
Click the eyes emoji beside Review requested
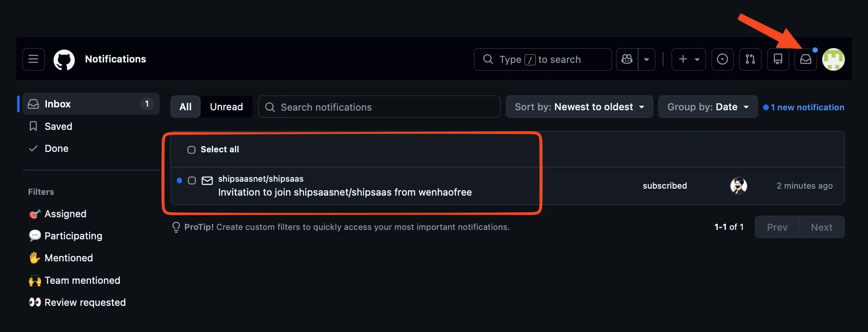(x=35, y=302)
